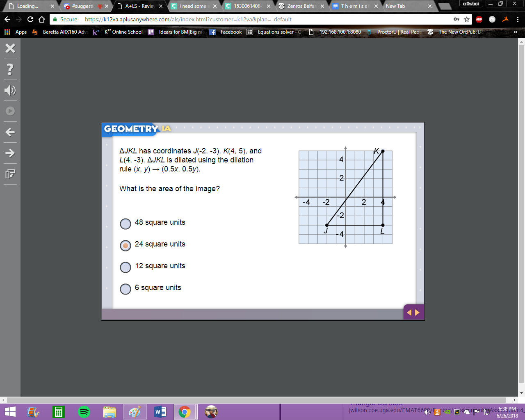
Task: Click the play circle icon in sidebar
Action: click(x=10, y=111)
